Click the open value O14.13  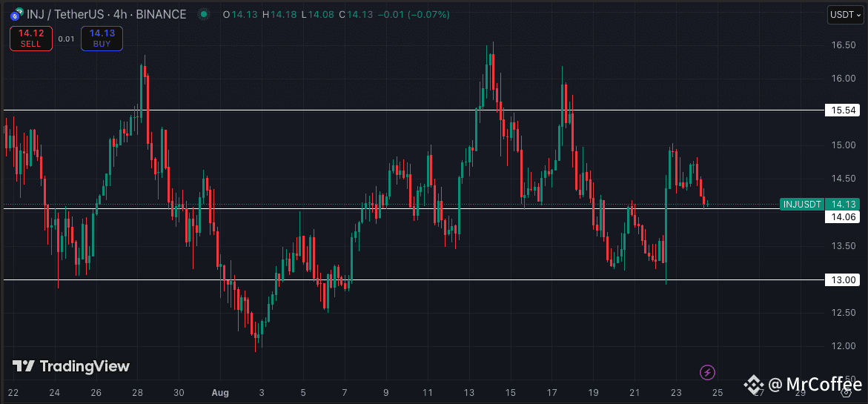point(240,15)
